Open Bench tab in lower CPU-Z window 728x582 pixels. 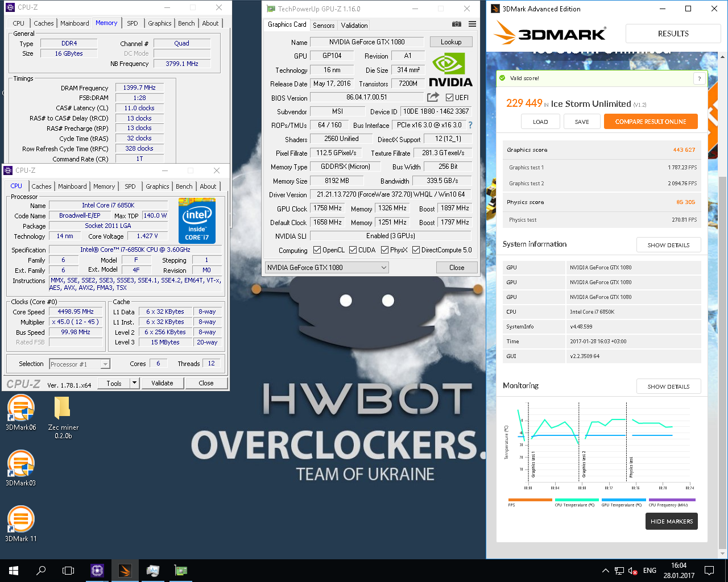tap(184, 186)
